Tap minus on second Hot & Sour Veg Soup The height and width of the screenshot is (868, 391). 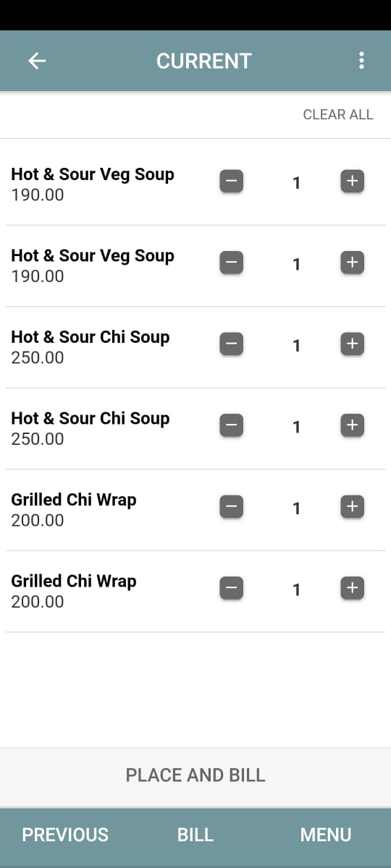click(x=232, y=263)
